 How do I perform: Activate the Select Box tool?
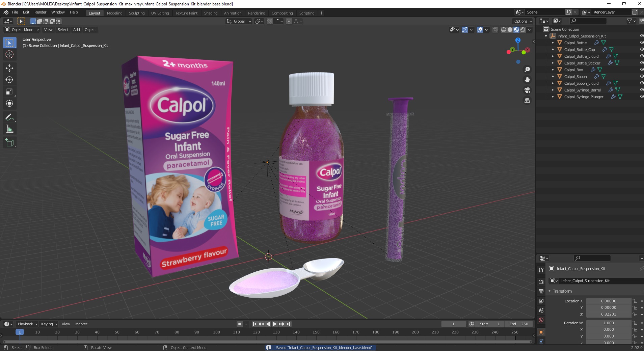9,43
